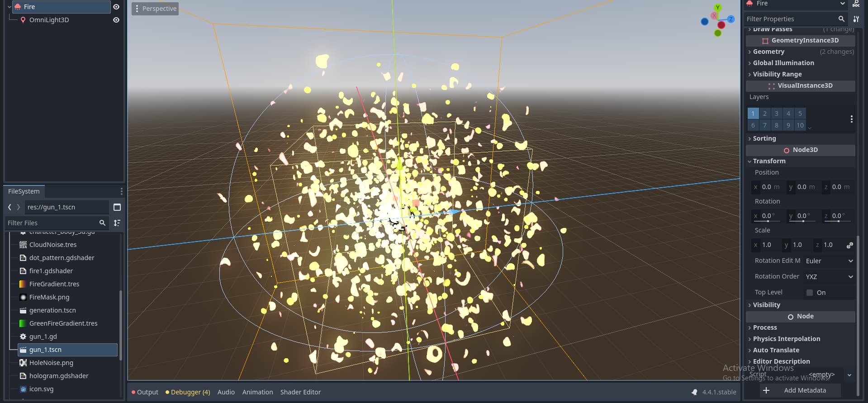Open inspector property tools menu icon
This screenshot has height=403, width=868.
pyautogui.click(x=856, y=19)
